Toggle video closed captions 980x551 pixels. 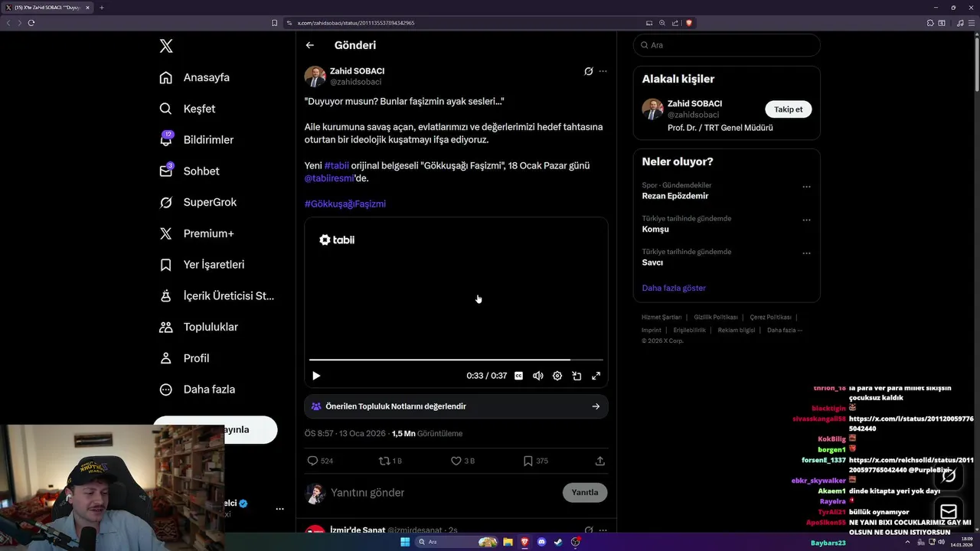(x=518, y=376)
